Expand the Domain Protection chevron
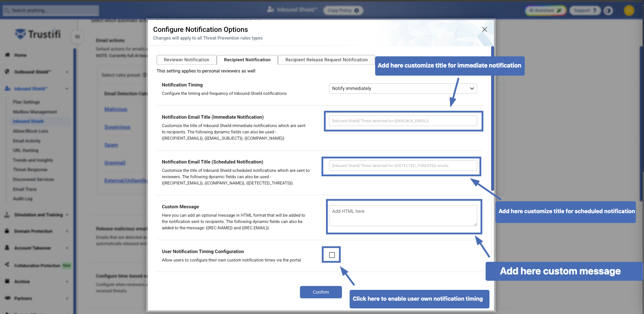Screen dimensions: 644x314 coord(67,231)
